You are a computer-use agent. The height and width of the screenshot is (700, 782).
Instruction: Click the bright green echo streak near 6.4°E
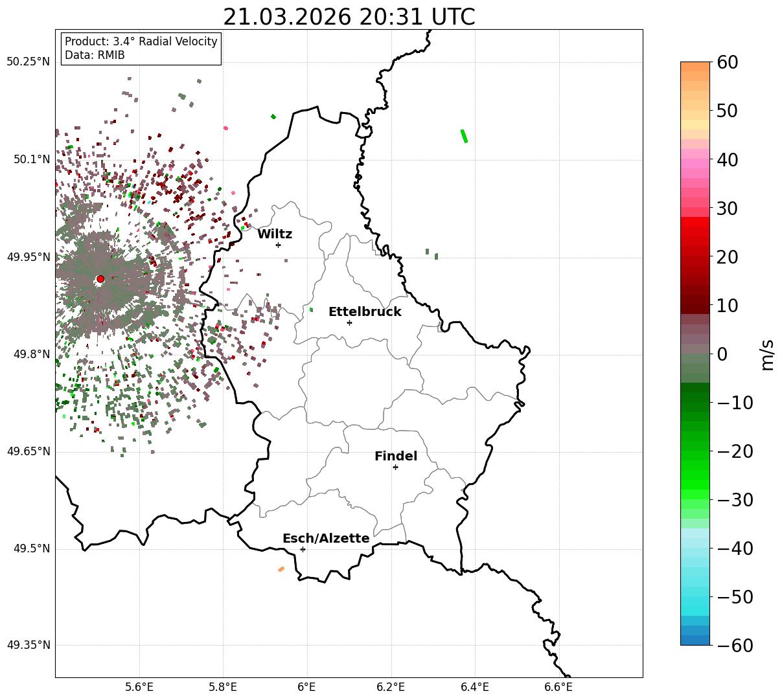[464, 136]
